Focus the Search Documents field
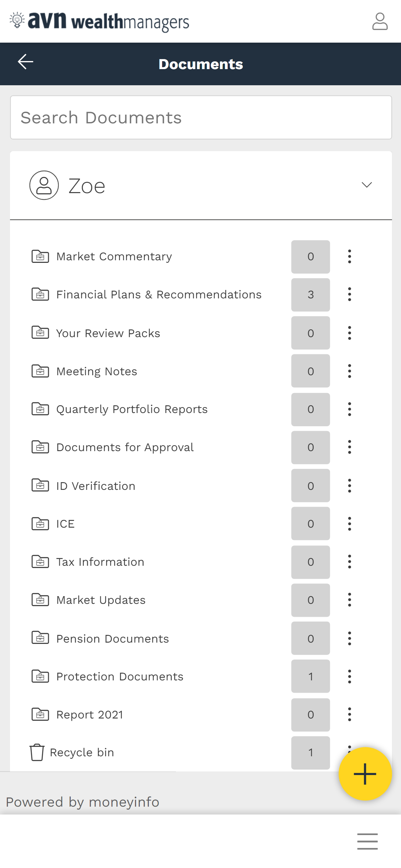The image size is (401, 868). coord(201,118)
